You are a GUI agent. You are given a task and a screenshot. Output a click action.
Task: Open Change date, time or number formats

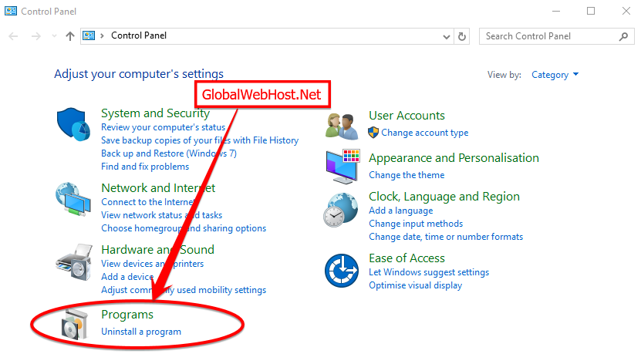point(446,237)
